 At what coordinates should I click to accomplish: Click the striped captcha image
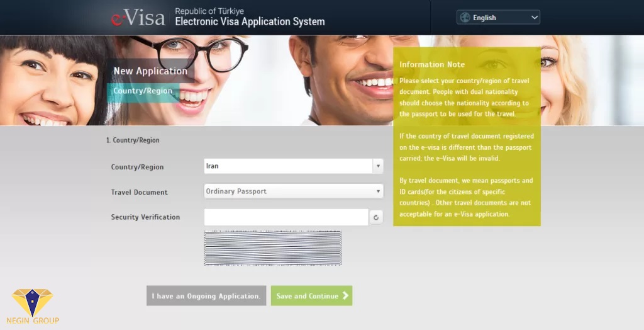(272, 248)
